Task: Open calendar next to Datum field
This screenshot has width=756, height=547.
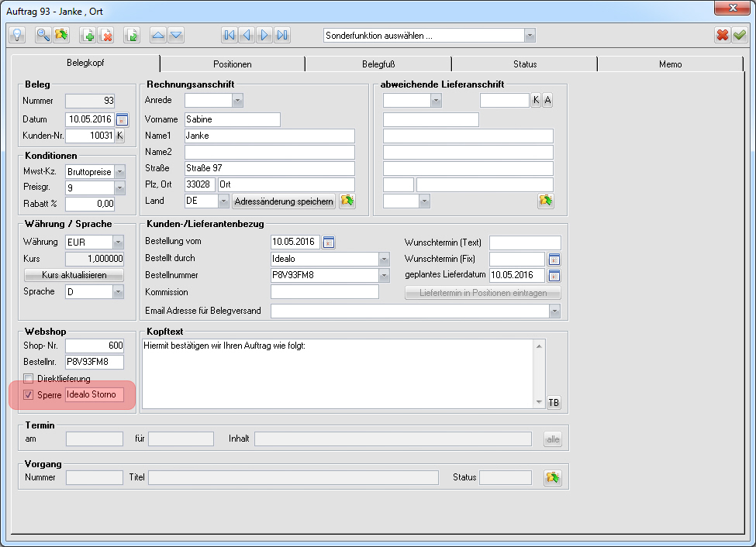Action: point(122,119)
